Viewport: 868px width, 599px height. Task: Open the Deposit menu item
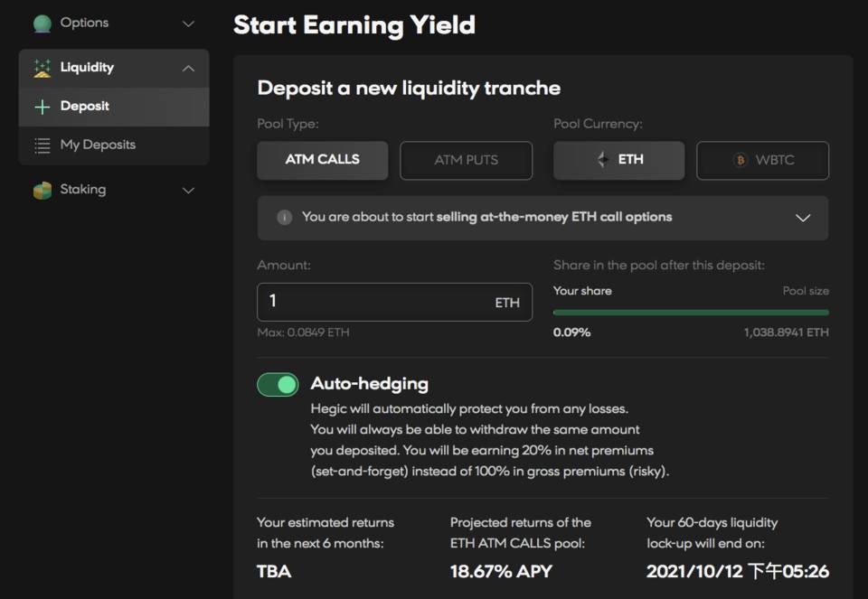click(85, 107)
